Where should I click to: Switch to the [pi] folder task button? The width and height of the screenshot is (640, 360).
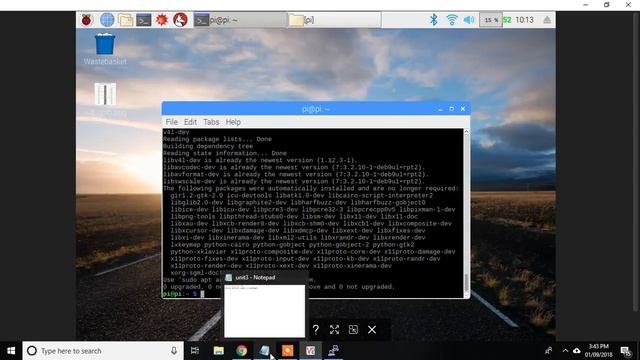pos(334,20)
